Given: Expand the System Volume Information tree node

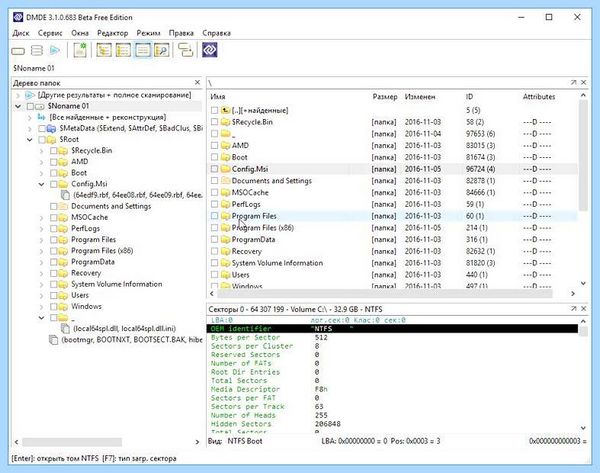Looking at the screenshot, I should pos(41,284).
